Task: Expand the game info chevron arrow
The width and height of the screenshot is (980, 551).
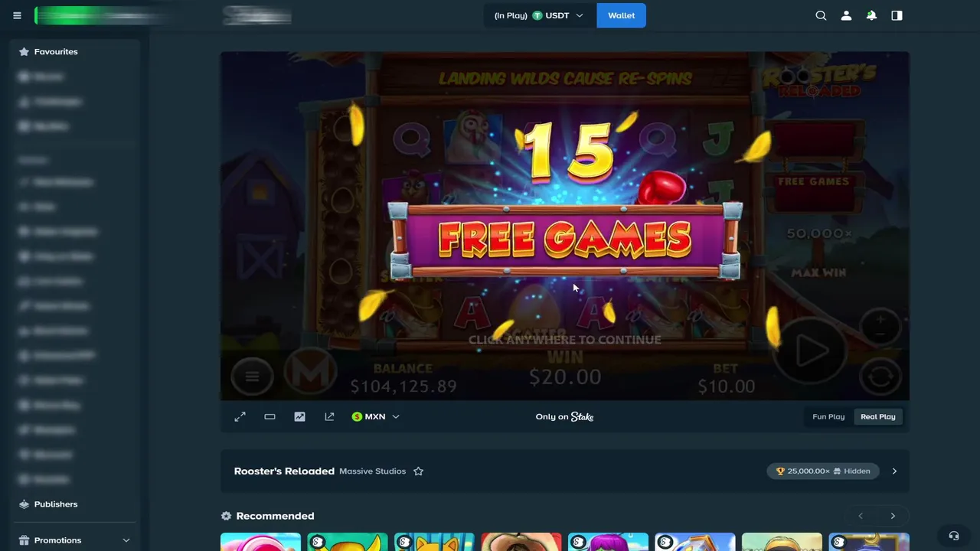Action: [x=893, y=471]
